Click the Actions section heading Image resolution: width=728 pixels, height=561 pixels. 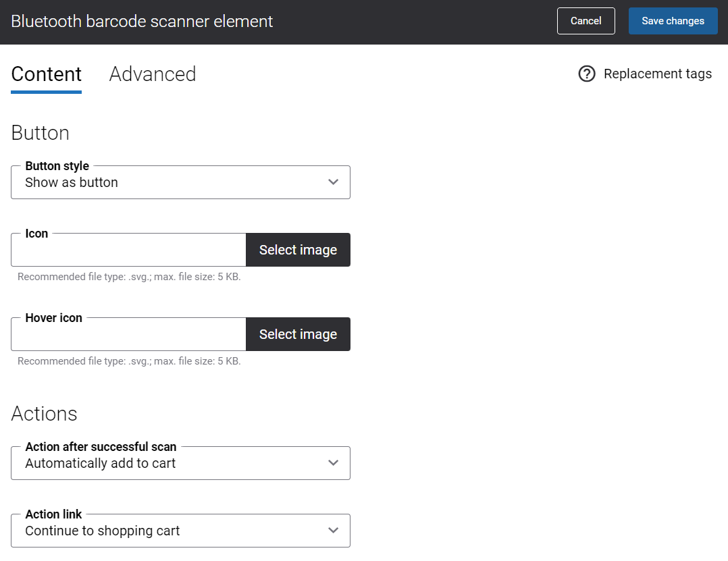pos(44,414)
